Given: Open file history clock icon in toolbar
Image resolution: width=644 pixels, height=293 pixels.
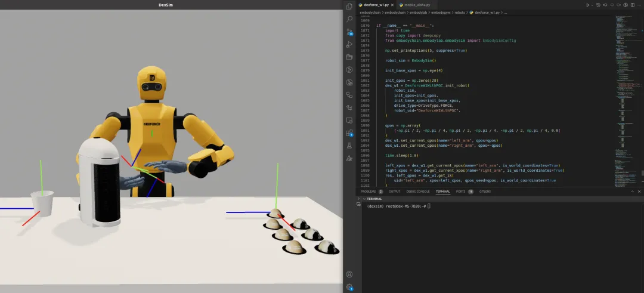Looking at the screenshot, I should [599, 5].
